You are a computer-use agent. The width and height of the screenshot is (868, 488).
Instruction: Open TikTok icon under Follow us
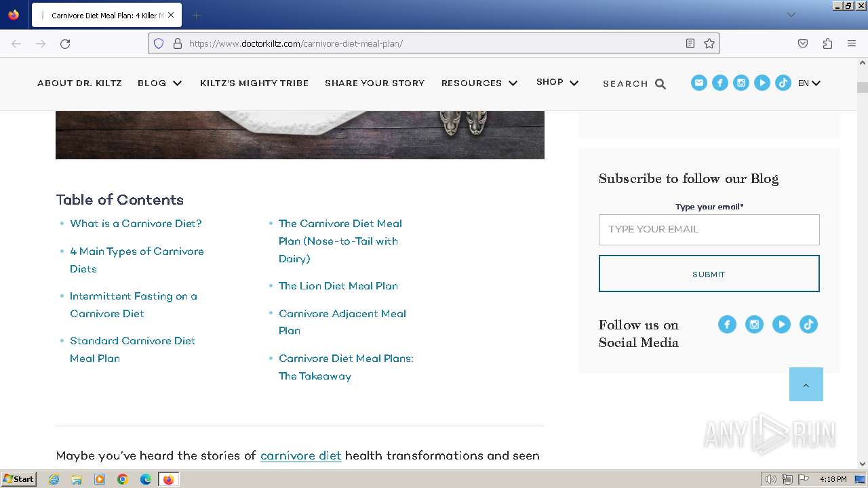(x=808, y=325)
